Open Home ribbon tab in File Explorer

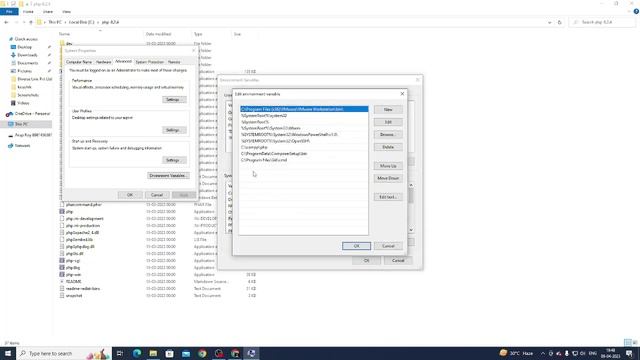[x=28, y=11]
